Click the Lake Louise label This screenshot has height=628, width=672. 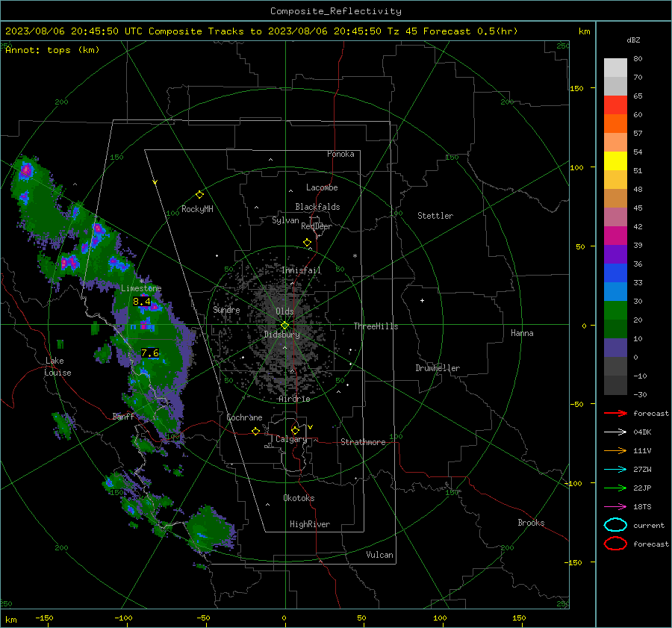[58, 367]
